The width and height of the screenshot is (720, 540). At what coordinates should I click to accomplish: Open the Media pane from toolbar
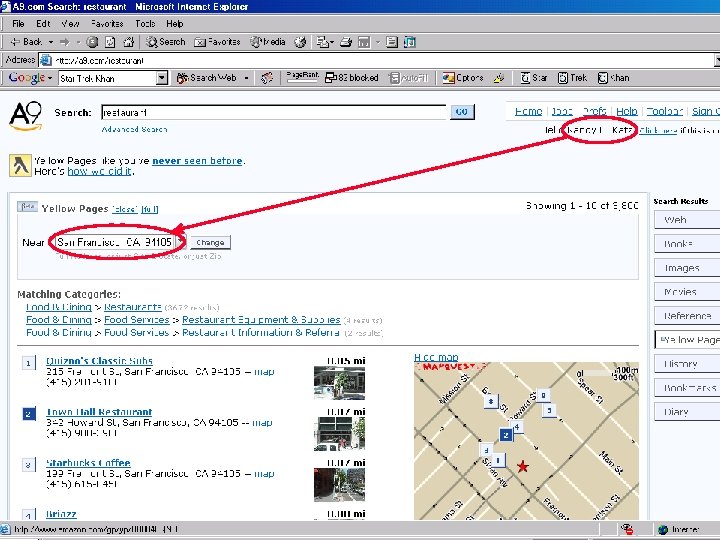click(x=268, y=42)
